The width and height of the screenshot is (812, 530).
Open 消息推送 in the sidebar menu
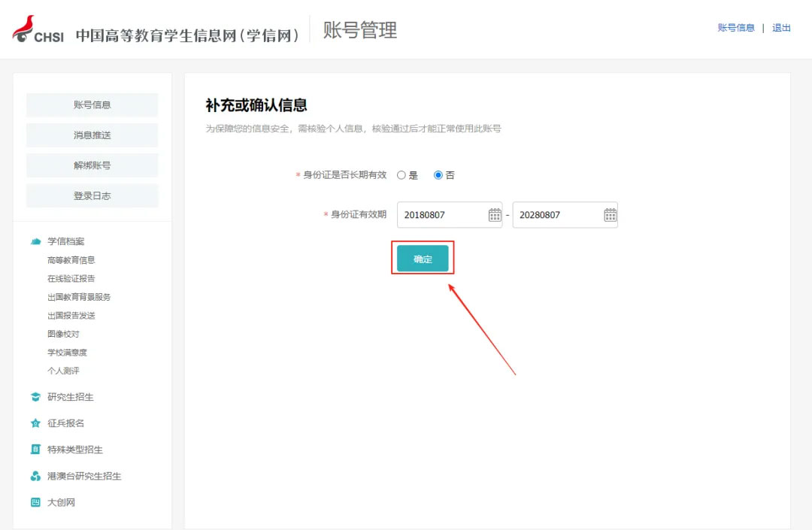[x=92, y=135]
